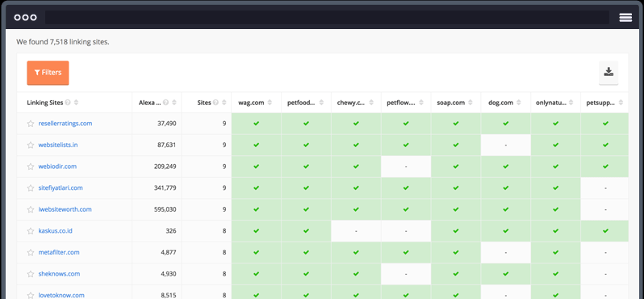Focus the browser address bar
The height and width of the screenshot is (299, 644).
pyautogui.click(x=327, y=17)
